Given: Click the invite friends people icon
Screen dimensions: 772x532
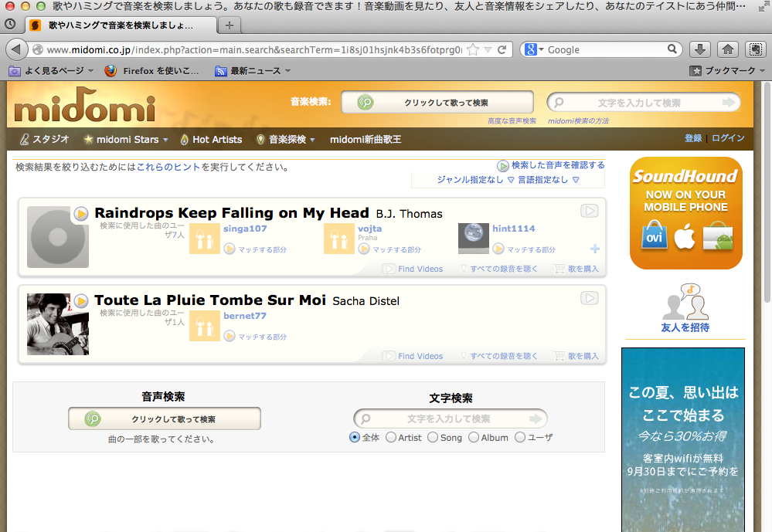Looking at the screenshot, I should 685,302.
